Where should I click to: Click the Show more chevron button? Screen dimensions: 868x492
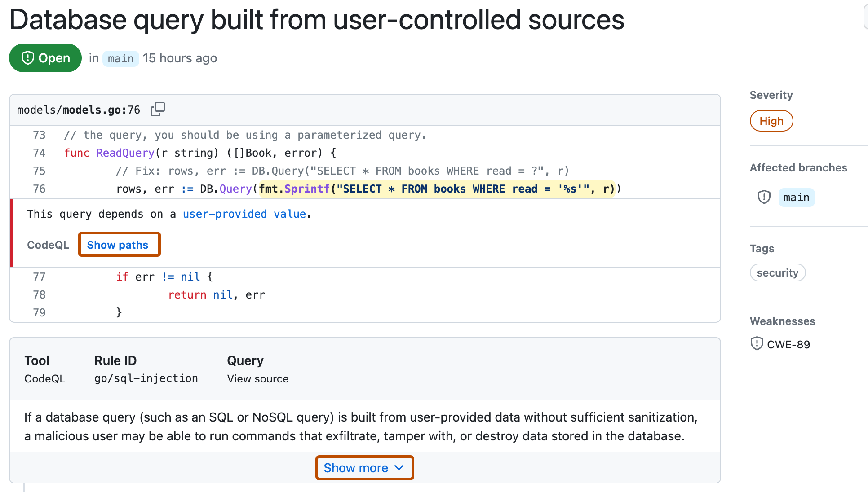tap(364, 468)
